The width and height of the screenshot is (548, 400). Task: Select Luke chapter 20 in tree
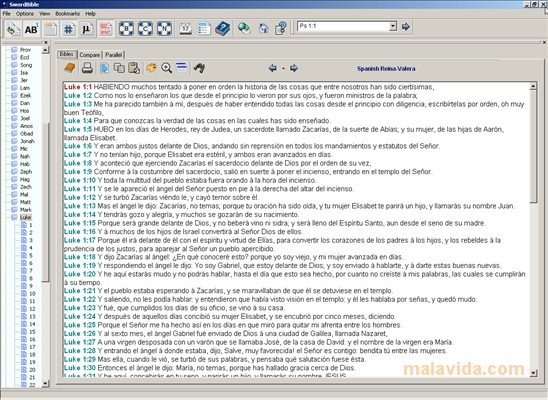tap(32, 370)
